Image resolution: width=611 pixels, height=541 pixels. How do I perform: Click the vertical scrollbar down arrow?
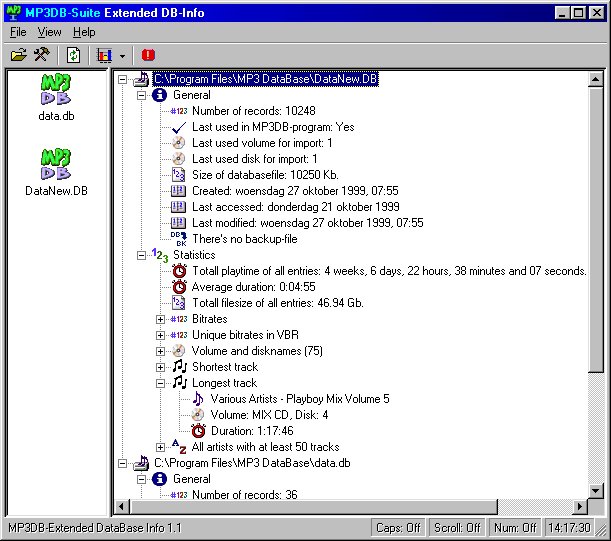tap(595, 491)
